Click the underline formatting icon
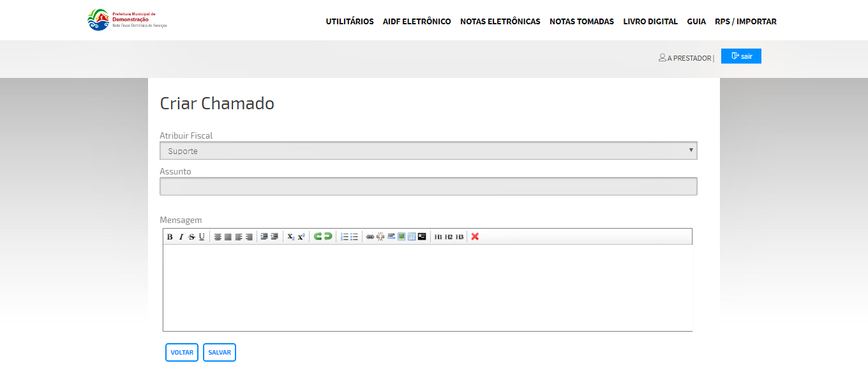 202,237
